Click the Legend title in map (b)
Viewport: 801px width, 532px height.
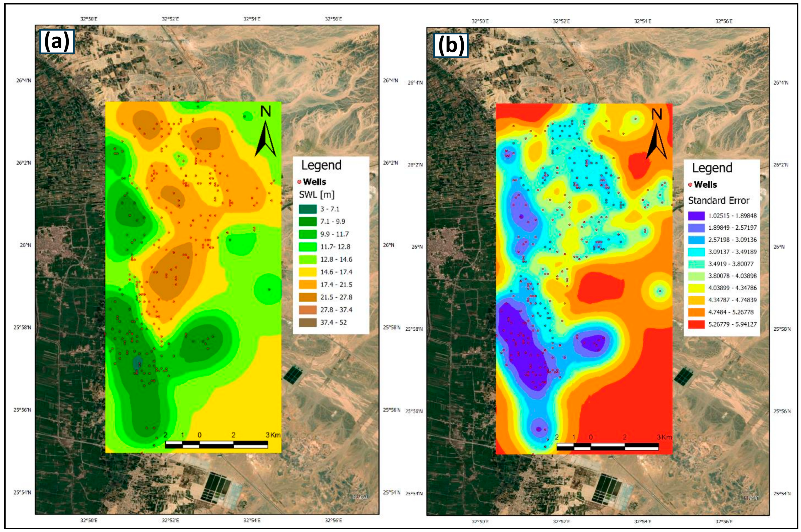click(x=712, y=168)
